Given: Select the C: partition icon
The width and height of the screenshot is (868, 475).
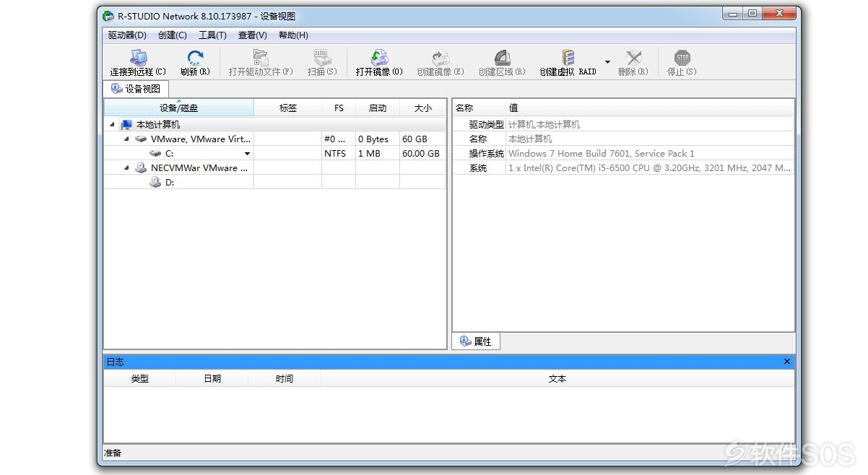Looking at the screenshot, I should pyautogui.click(x=155, y=154).
